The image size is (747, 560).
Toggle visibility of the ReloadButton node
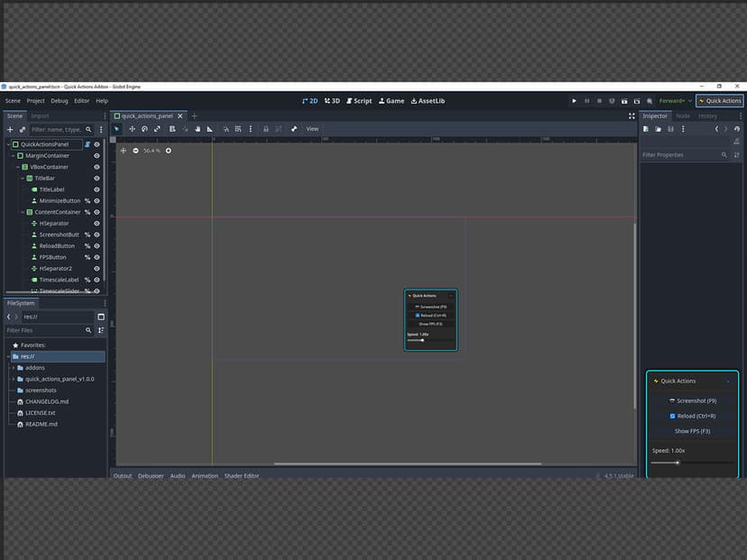(x=98, y=245)
